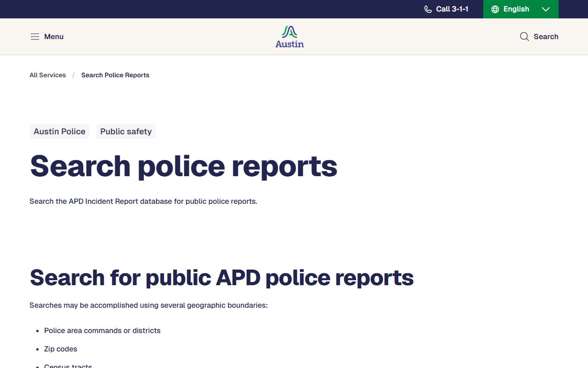Open the Austin Police tag
The image size is (588, 368).
[60, 132]
